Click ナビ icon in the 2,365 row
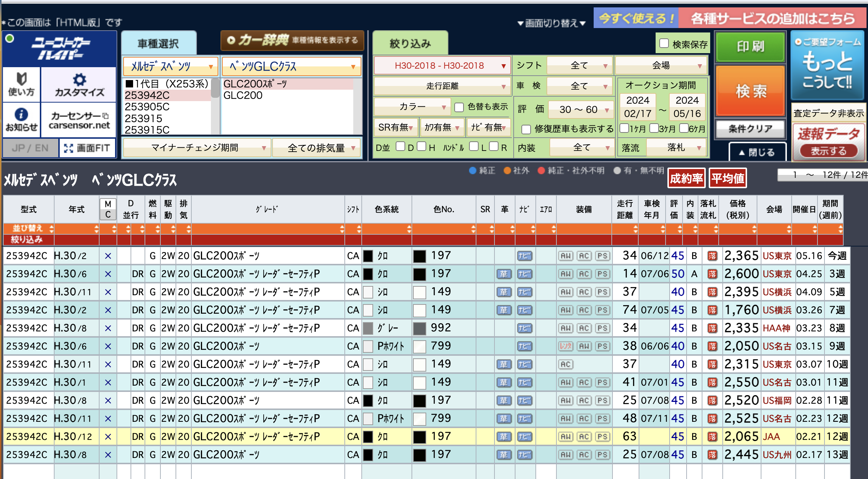 point(524,256)
